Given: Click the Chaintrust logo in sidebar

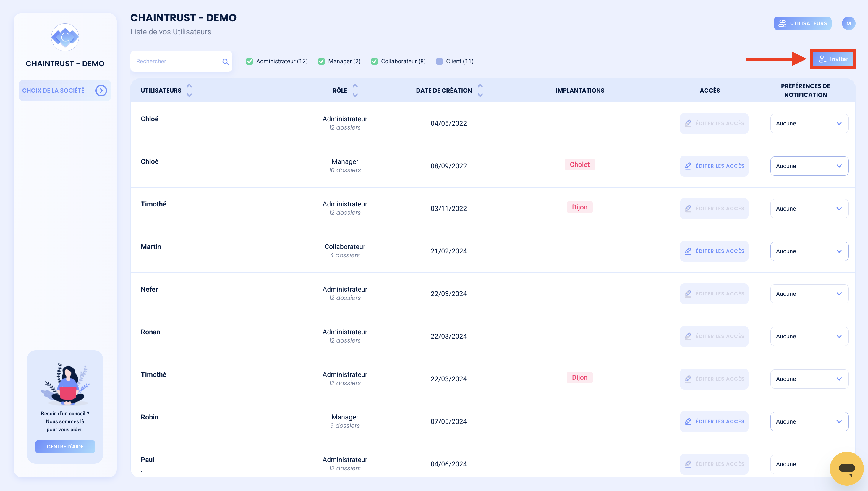Looking at the screenshot, I should 65,37.
